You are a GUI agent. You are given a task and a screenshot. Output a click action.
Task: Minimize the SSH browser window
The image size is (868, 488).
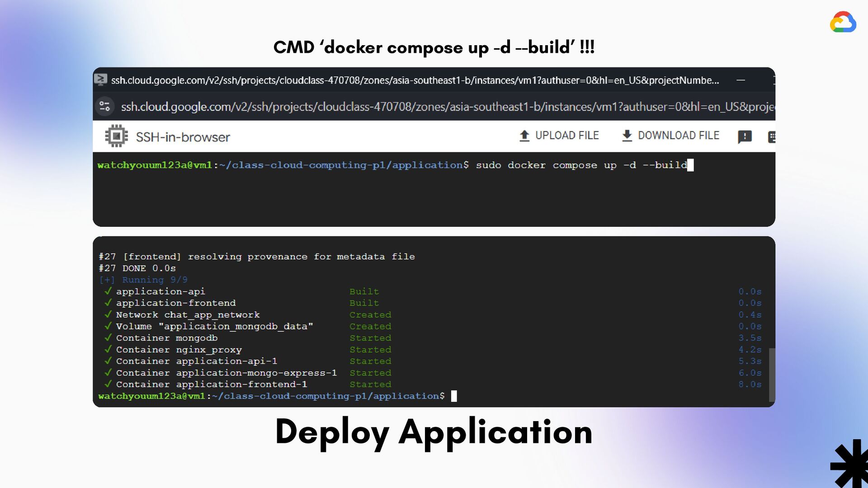(x=741, y=80)
